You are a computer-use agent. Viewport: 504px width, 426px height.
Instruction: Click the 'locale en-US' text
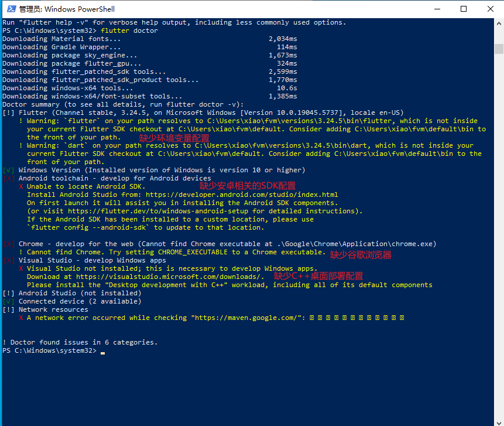point(375,113)
